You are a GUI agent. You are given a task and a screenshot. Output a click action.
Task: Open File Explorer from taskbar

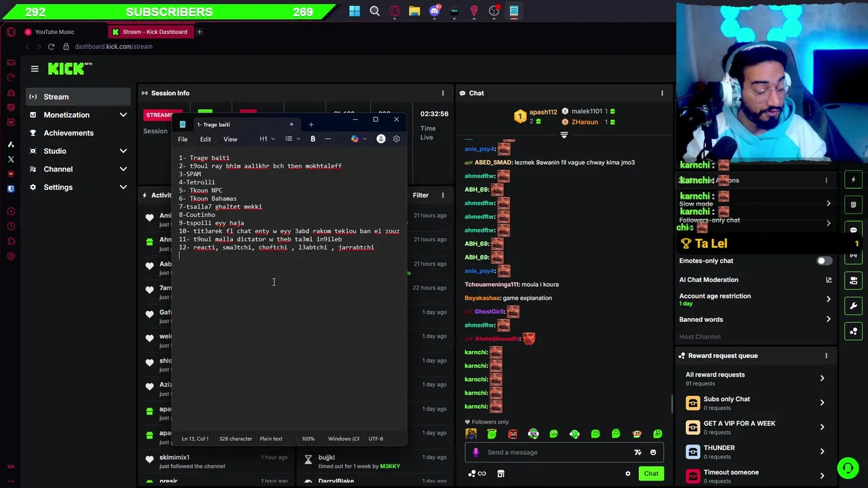pos(414,11)
